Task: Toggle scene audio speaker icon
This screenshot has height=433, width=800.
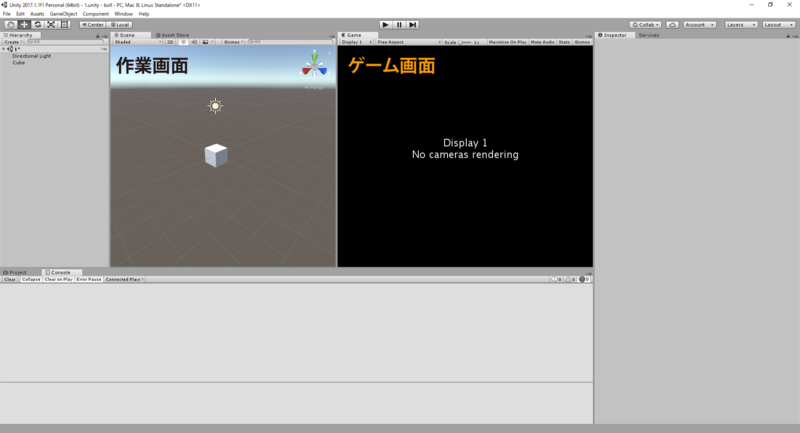Action: click(x=194, y=42)
